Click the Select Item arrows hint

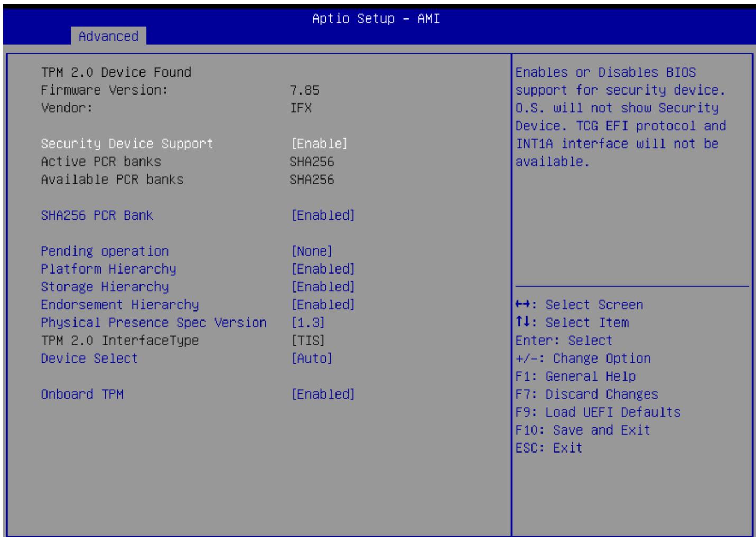(572, 323)
